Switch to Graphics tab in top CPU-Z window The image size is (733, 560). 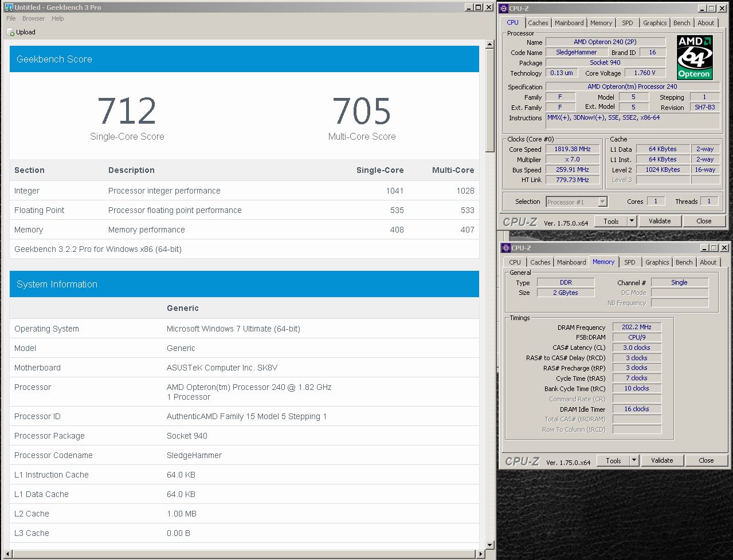(654, 23)
